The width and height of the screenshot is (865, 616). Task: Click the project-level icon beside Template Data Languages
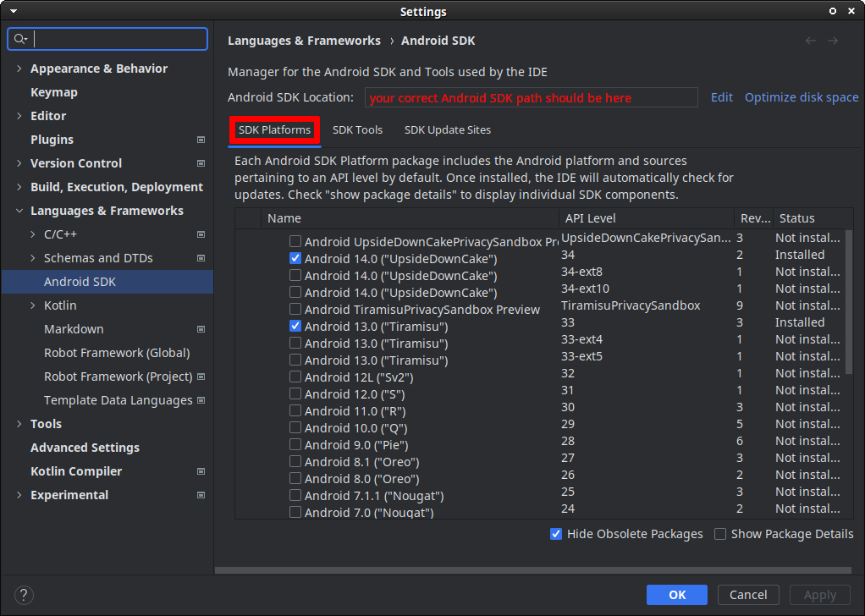(x=201, y=400)
